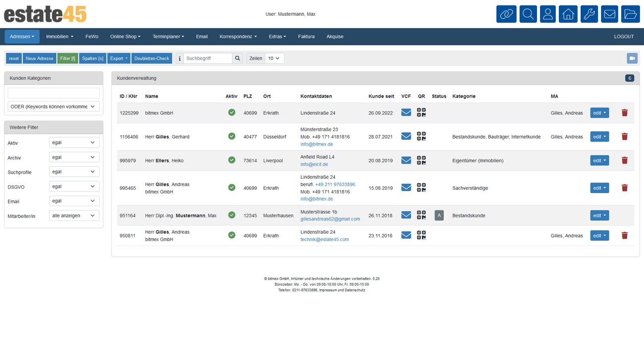Open the Extras menu
The image size is (644, 362).
[277, 37]
